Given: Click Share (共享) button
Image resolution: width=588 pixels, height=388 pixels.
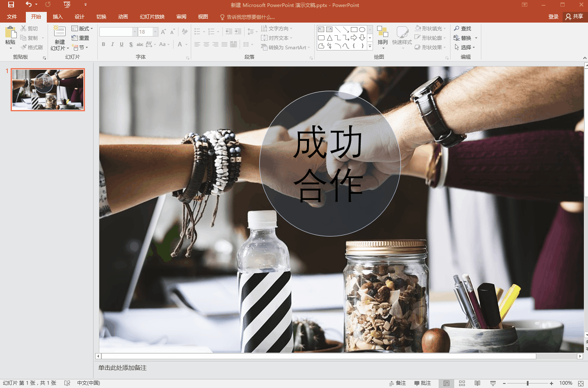Looking at the screenshot, I should point(574,17).
